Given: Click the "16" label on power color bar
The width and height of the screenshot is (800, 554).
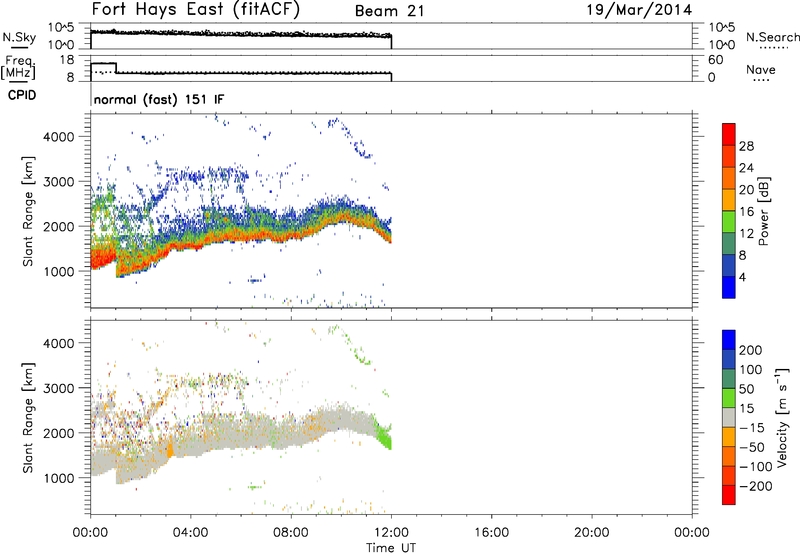Looking at the screenshot, I should 746,212.
